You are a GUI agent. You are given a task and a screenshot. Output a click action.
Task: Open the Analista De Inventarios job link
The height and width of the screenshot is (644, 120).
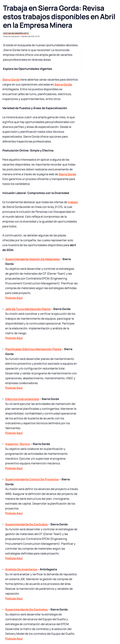coord(21,569)
